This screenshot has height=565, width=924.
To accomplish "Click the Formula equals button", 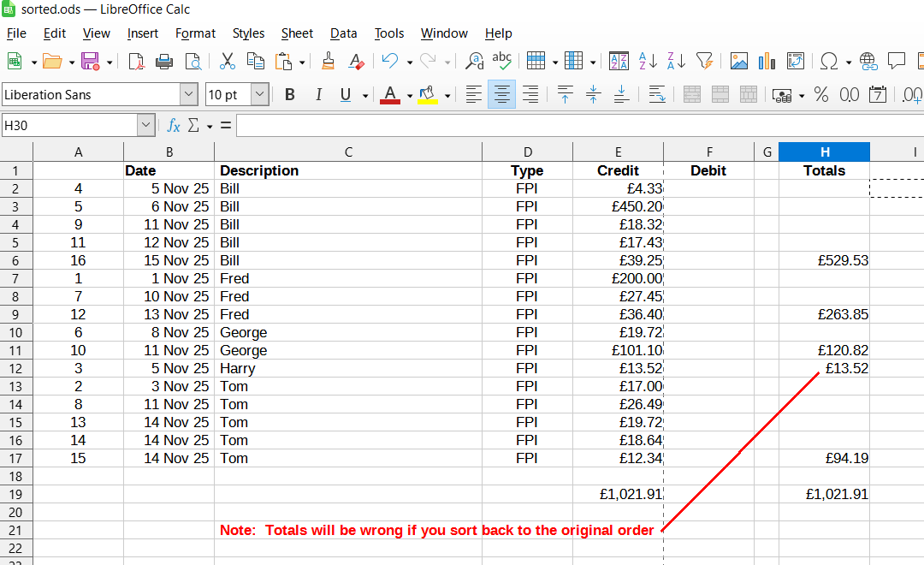I will pos(226,125).
